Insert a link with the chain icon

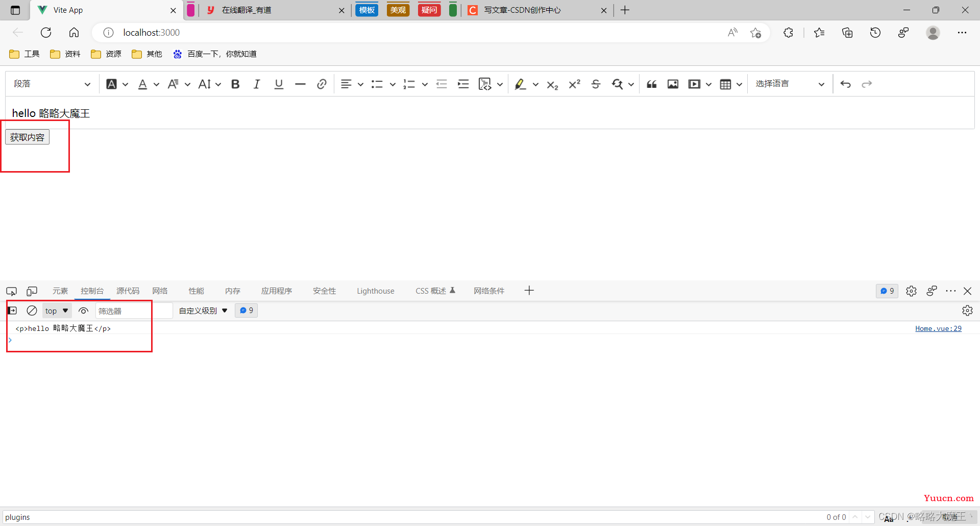[x=322, y=84]
